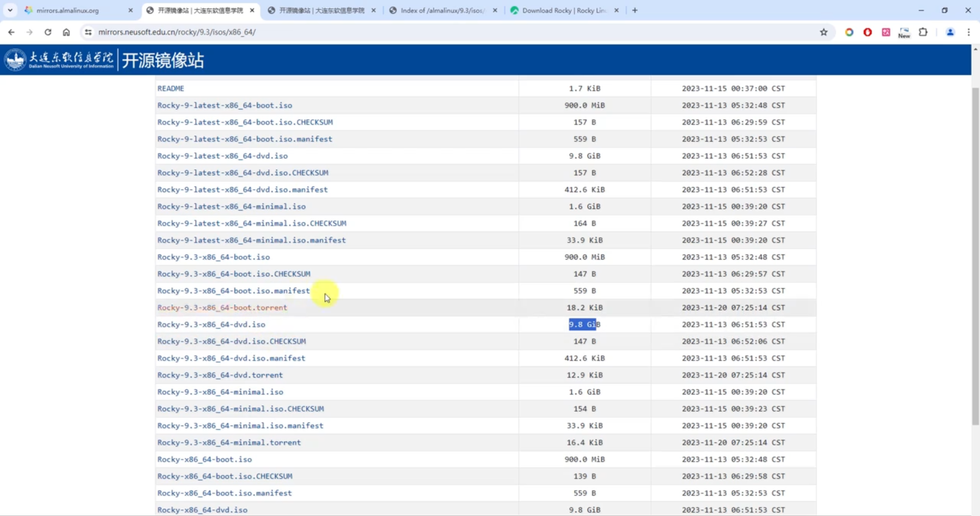
Task: Open Rocky-9.3-x86_64-dvd.iso.manifest
Action: click(x=231, y=358)
